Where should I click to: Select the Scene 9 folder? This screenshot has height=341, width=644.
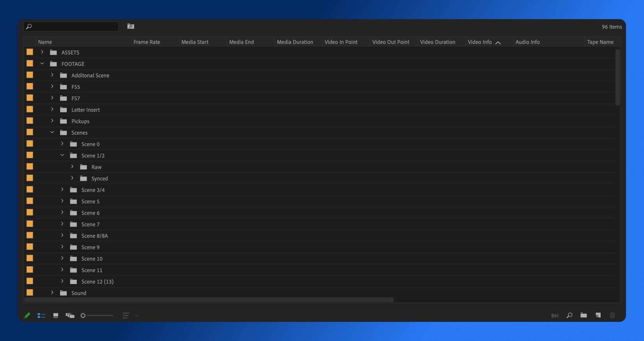coord(90,247)
